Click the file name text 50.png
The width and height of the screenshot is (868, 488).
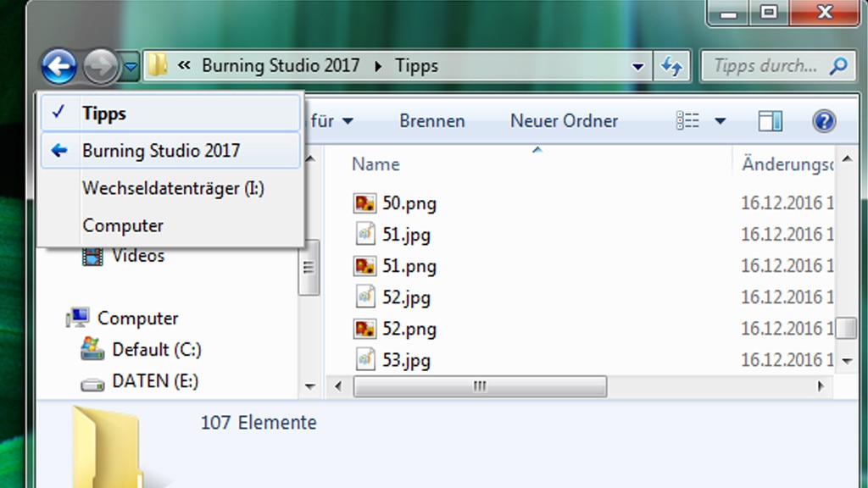409,203
